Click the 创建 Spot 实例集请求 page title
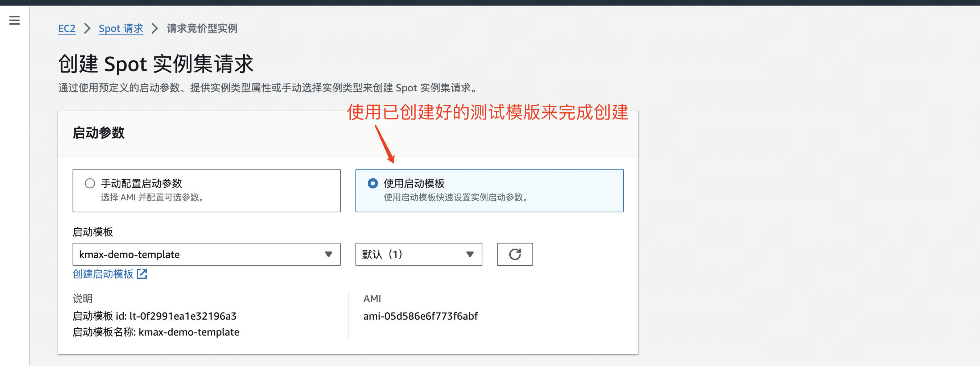Viewport: 980px width, 366px height. click(x=156, y=64)
